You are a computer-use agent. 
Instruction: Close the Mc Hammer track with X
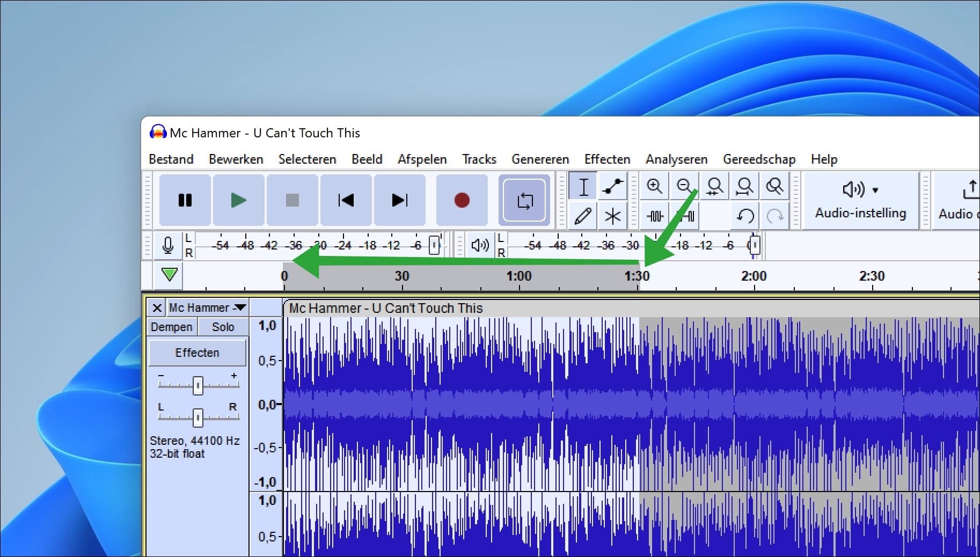(x=157, y=308)
